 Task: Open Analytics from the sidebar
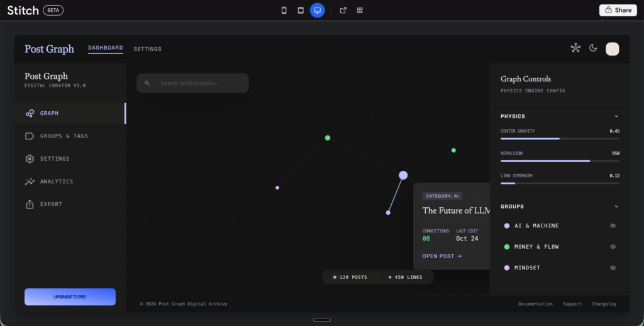pyautogui.click(x=57, y=182)
